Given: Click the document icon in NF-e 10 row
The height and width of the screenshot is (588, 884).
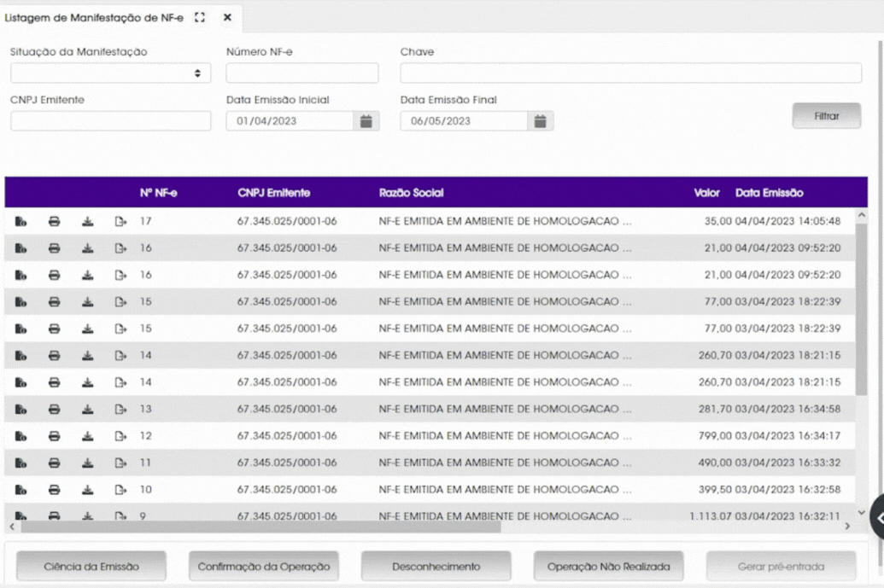Looking at the screenshot, I should (20, 490).
